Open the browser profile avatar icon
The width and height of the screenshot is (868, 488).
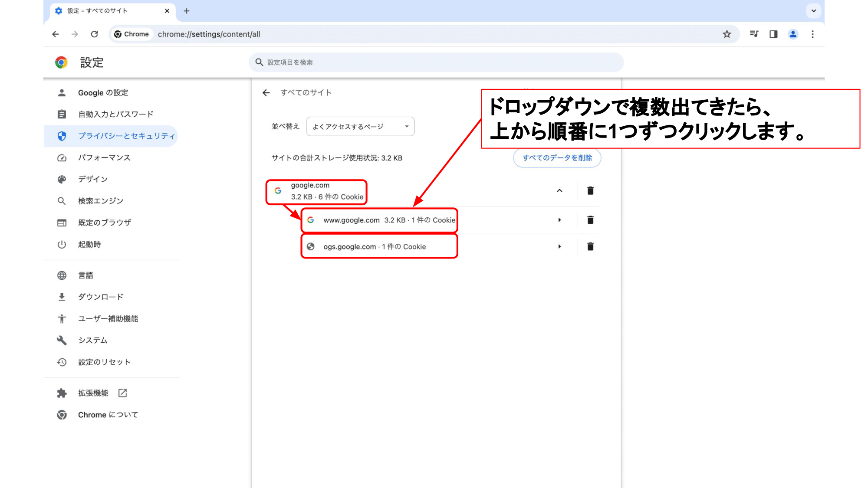tap(793, 34)
